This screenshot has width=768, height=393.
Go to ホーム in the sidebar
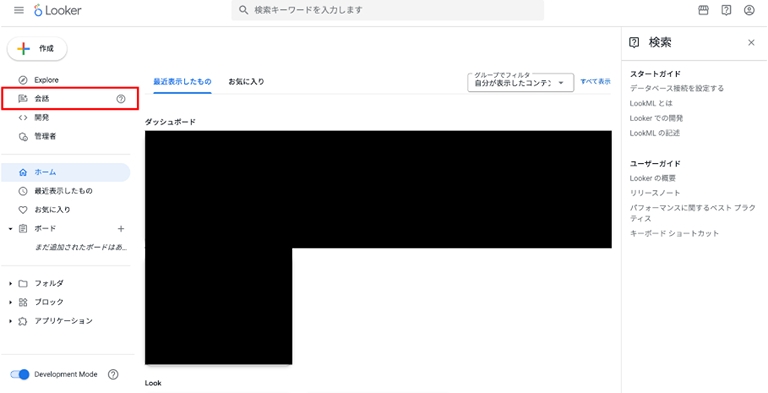(x=66, y=172)
